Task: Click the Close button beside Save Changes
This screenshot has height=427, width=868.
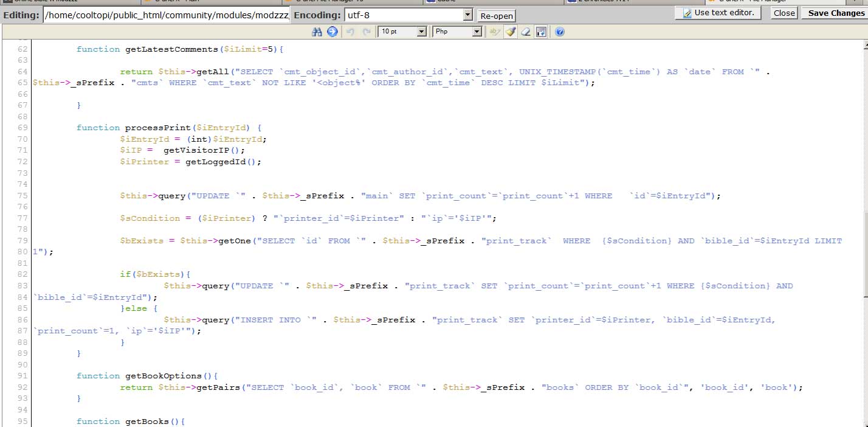Action: [784, 13]
